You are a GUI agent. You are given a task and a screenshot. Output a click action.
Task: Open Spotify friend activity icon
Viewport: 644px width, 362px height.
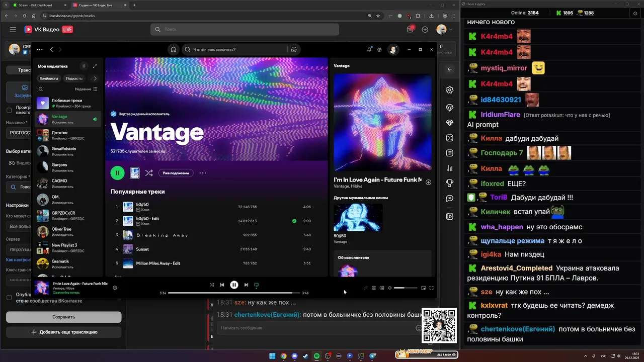379,49
